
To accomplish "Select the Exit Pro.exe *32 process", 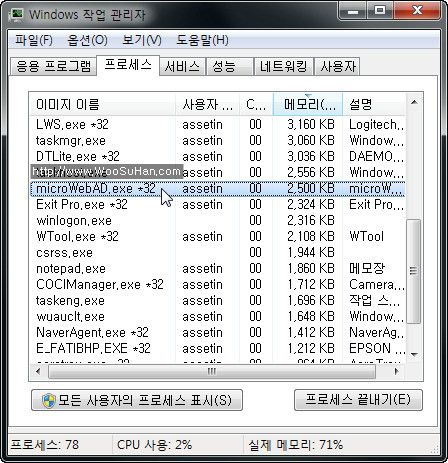I will tap(218, 204).
